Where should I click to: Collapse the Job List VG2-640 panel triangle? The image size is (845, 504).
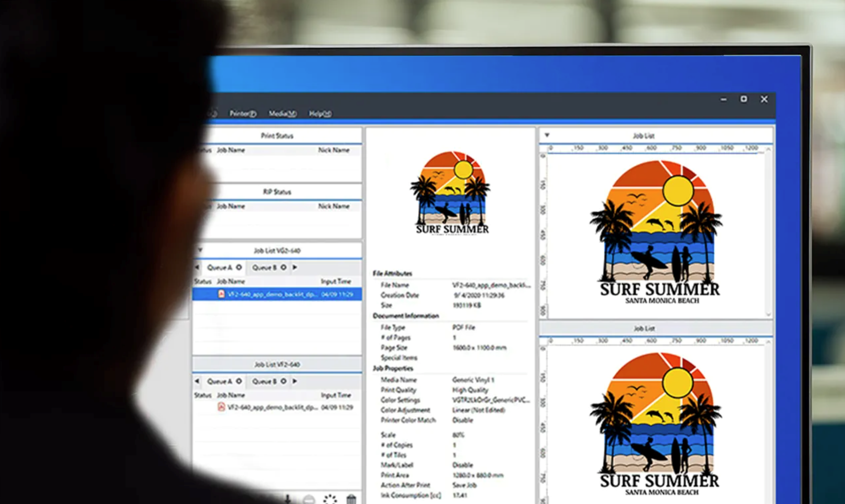coord(200,250)
